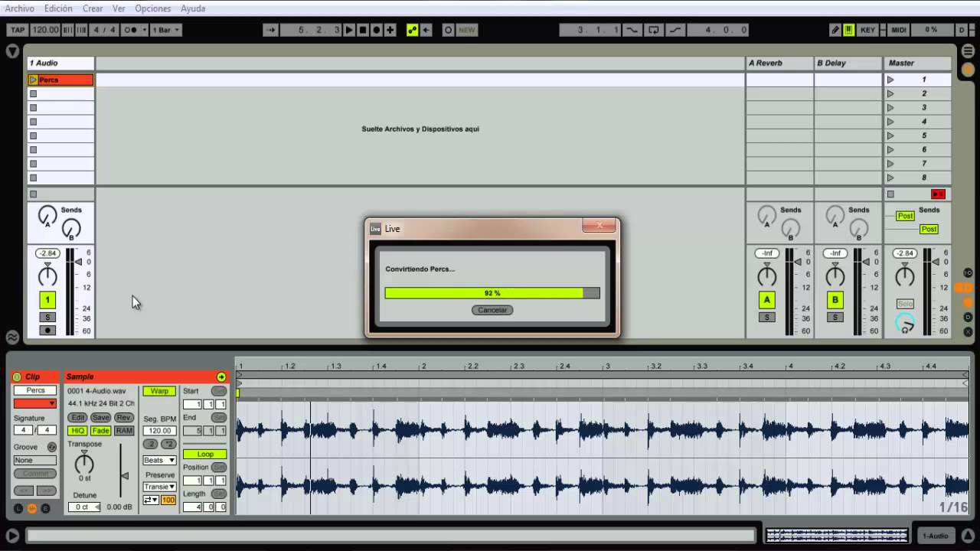Viewport: 980px width, 551px height.
Task: Open the Archivo menu
Action: (x=20, y=8)
